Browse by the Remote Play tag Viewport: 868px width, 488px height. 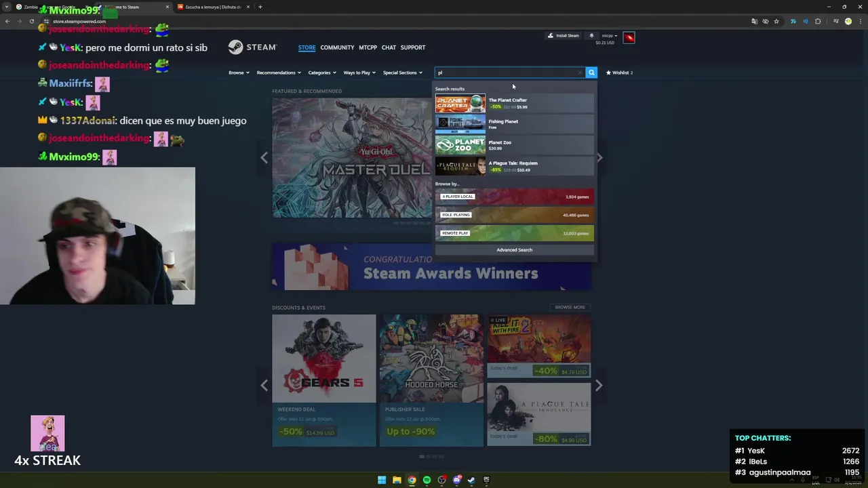click(514, 233)
